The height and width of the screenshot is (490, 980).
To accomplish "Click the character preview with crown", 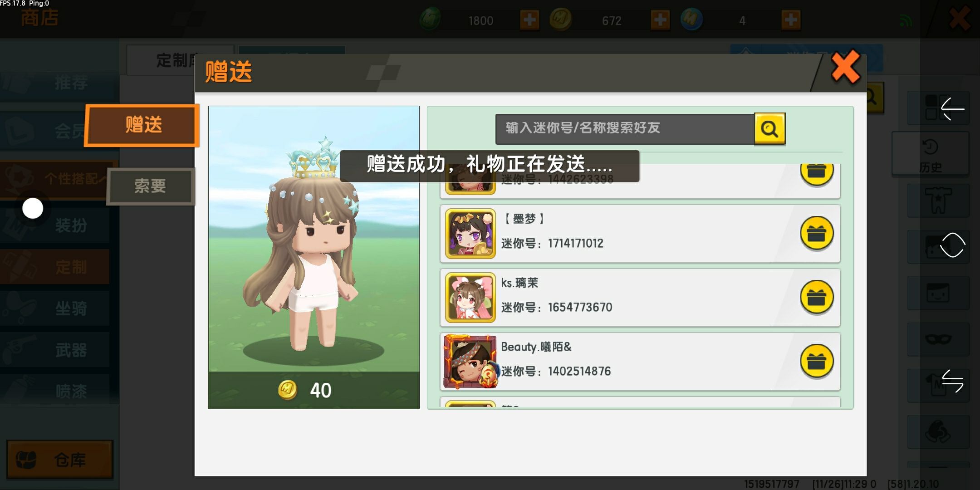I will tap(314, 245).
